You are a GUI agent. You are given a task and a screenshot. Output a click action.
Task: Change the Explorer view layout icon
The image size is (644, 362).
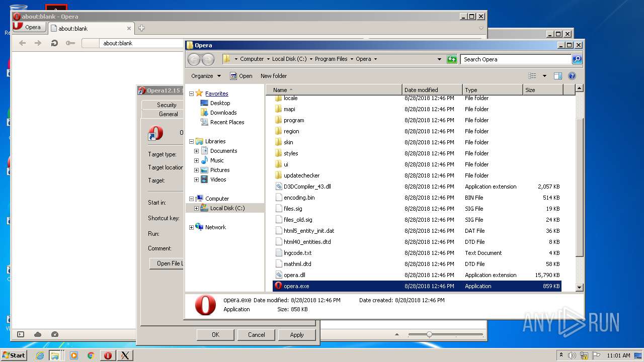(x=532, y=76)
